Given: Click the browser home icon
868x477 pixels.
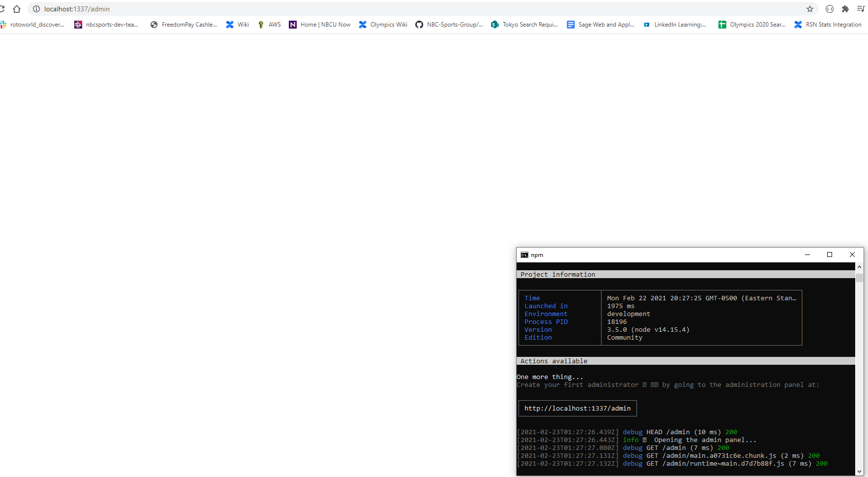Looking at the screenshot, I should point(17,8).
